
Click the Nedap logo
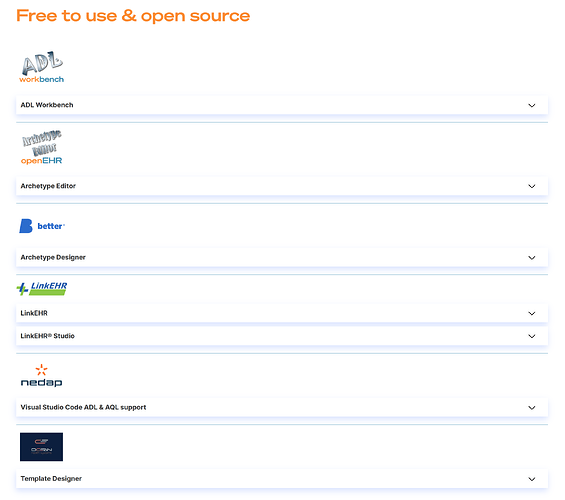click(41, 375)
